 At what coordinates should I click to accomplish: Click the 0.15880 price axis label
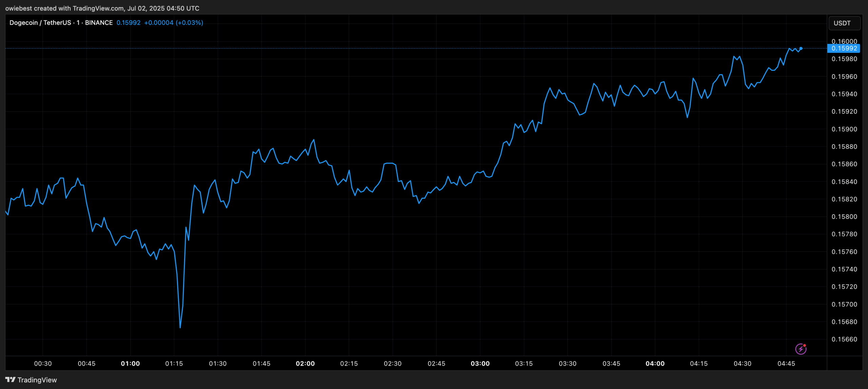coord(844,147)
